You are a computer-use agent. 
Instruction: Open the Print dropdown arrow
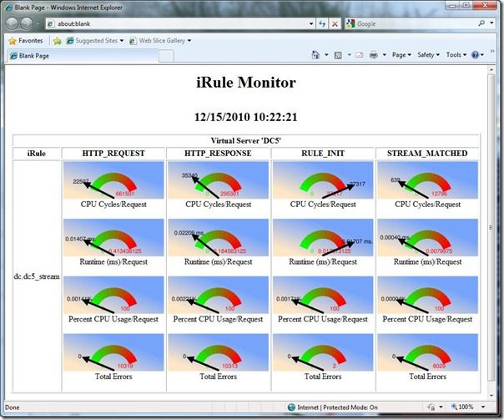(384, 55)
